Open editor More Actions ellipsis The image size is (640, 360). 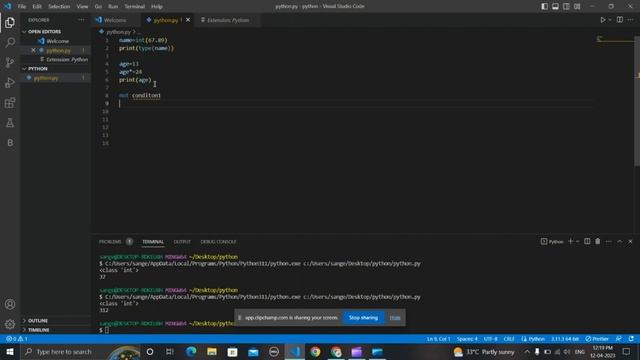click(631, 20)
